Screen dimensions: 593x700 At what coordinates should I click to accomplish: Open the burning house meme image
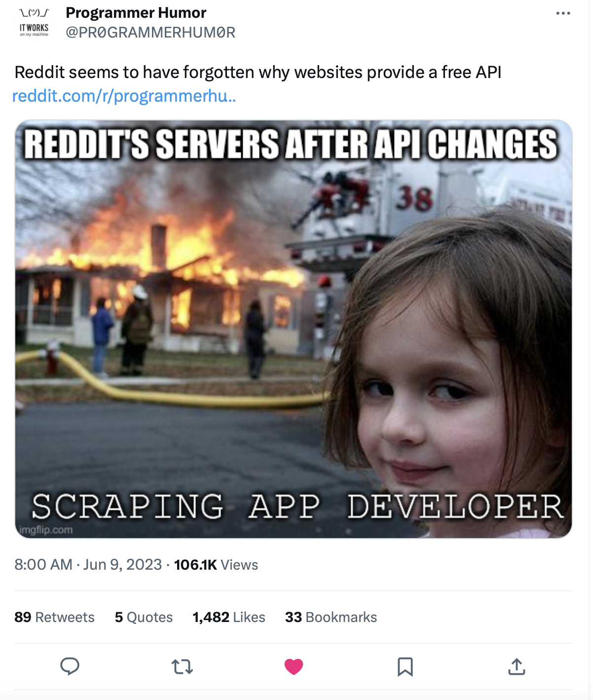[x=294, y=329]
